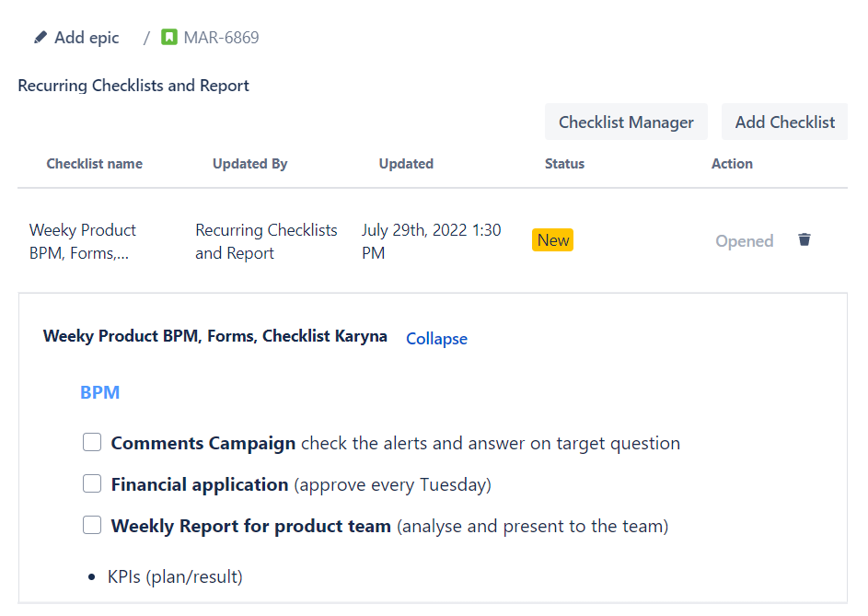Click the Status column header

click(x=564, y=164)
